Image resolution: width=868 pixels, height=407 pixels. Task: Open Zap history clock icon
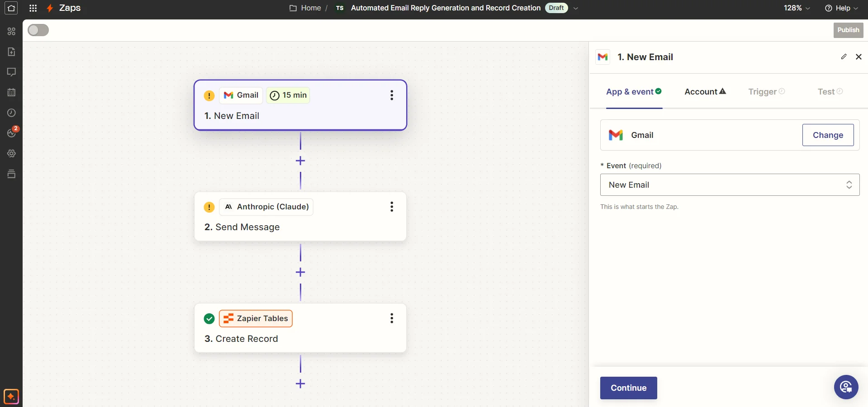tap(11, 113)
